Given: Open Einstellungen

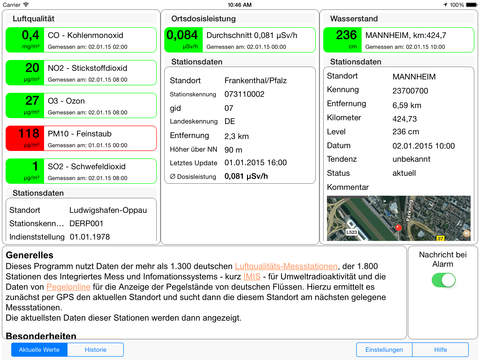Looking at the screenshot, I should [384, 350].
